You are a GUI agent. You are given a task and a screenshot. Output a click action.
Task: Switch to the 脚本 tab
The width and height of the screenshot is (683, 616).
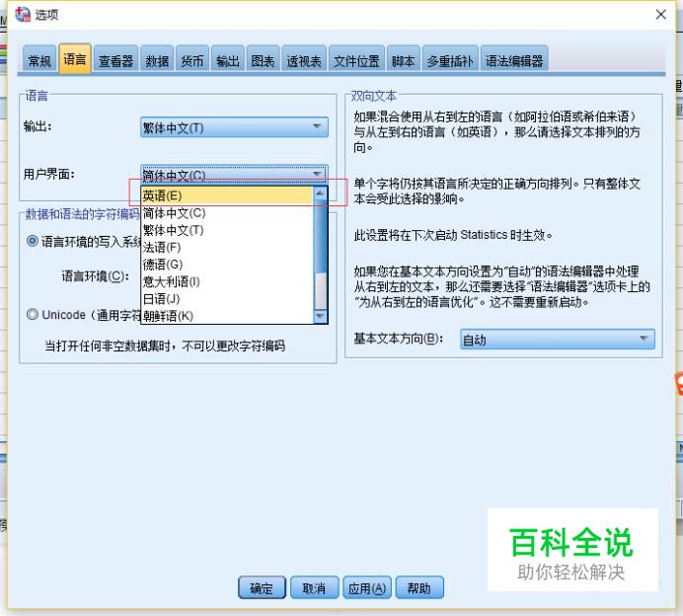pyautogui.click(x=403, y=60)
